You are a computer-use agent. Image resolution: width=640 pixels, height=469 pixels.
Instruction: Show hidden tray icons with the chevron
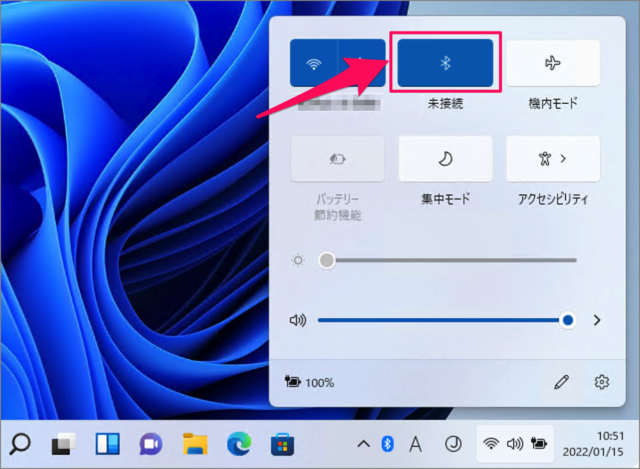point(363,444)
